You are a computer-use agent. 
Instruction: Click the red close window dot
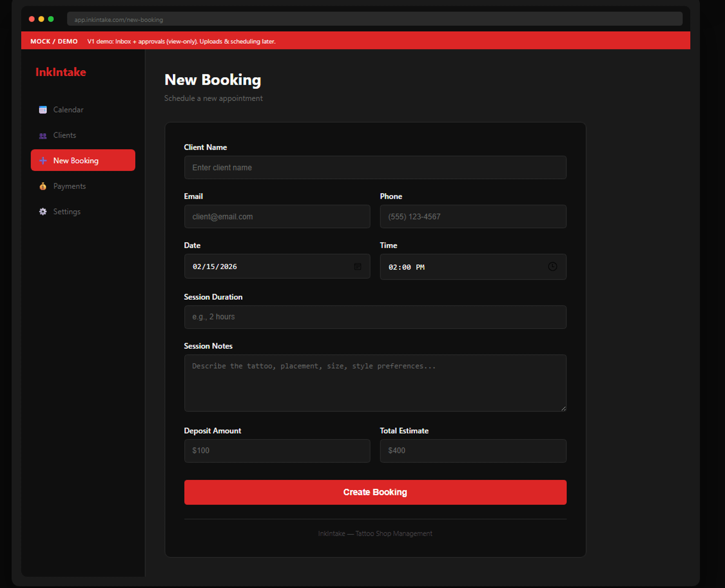[31, 19]
